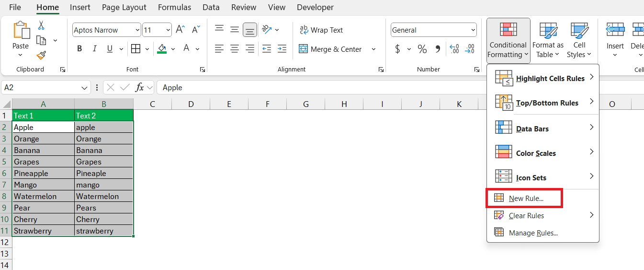Switch to Developer tab
644x270 pixels.
coord(315,7)
